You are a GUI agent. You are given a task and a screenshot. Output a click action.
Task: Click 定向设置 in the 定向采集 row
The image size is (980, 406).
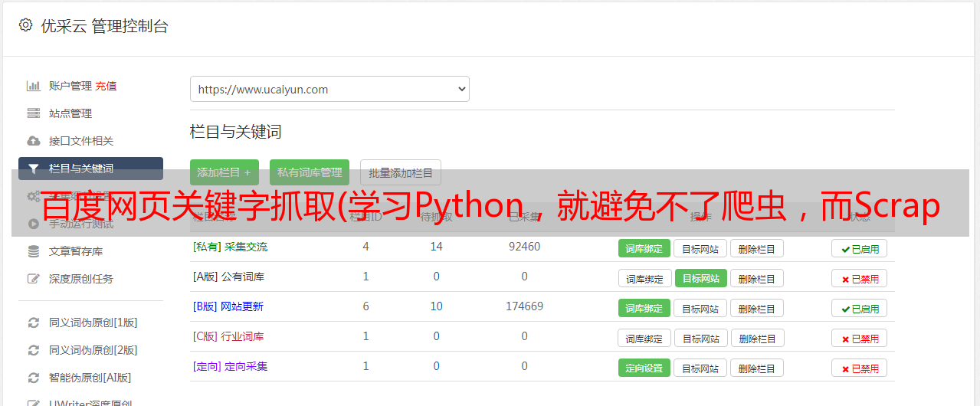(644, 368)
